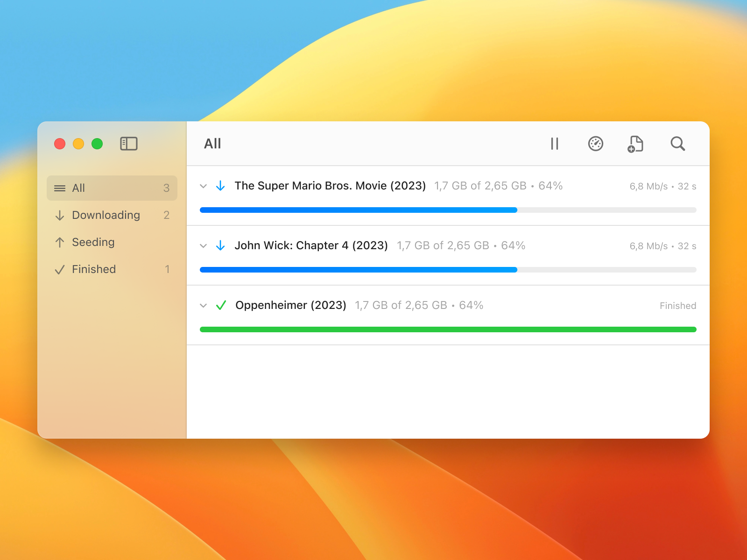Click The Super Mario Bros. Movie (2023) title

(330, 186)
